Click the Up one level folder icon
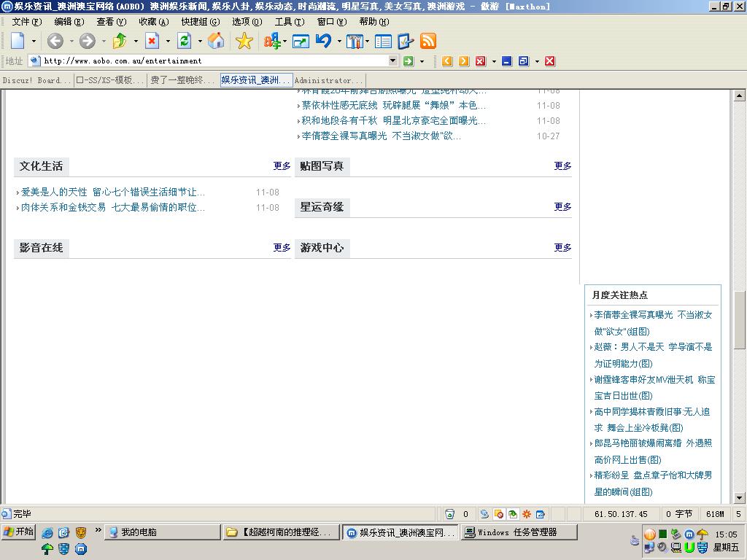The height and width of the screenshot is (560, 747). pos(120,41)
